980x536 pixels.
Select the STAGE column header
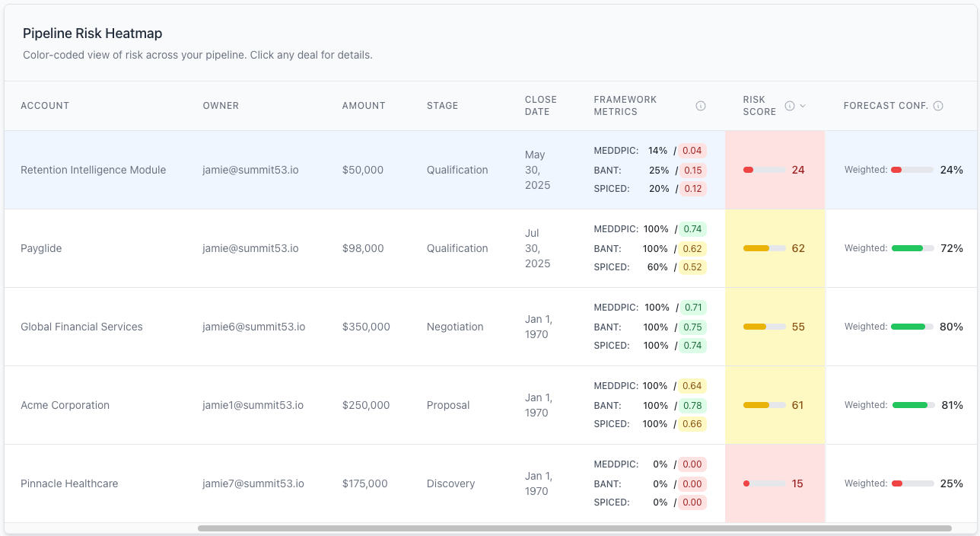tap(442, 106)
